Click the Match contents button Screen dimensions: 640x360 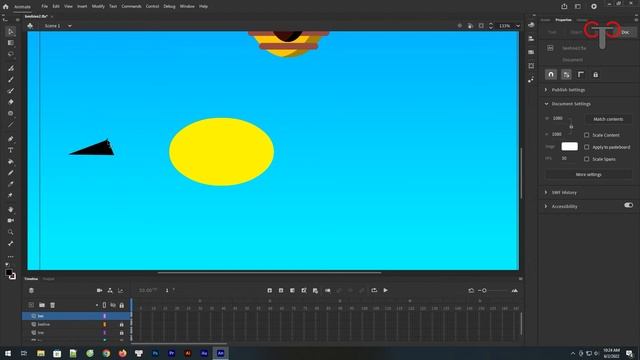(x=608, y=119)
